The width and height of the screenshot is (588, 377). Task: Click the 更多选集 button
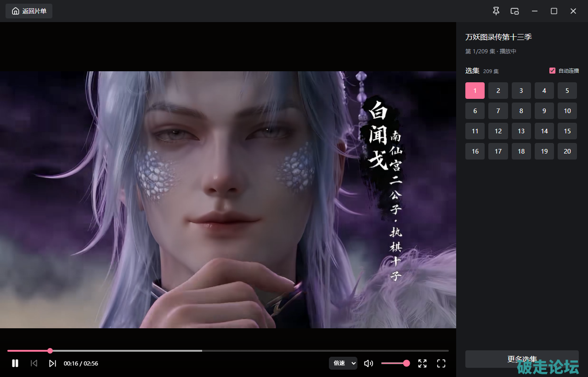coord(522,359)
